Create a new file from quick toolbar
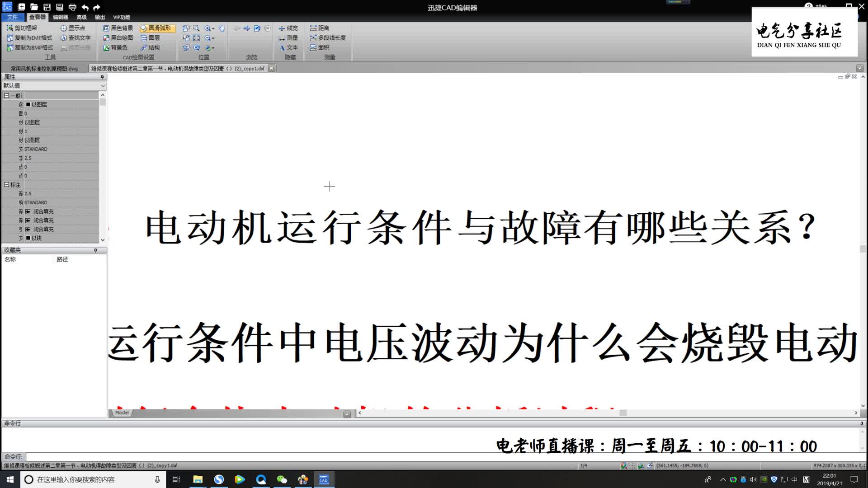This screenshot has width=868, height=488. click(x=21, y=7)
